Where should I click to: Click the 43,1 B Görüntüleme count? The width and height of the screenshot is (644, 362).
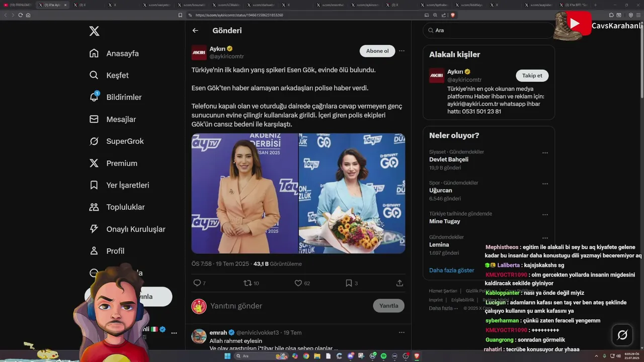pyautogui.click(x=278, y=264)
